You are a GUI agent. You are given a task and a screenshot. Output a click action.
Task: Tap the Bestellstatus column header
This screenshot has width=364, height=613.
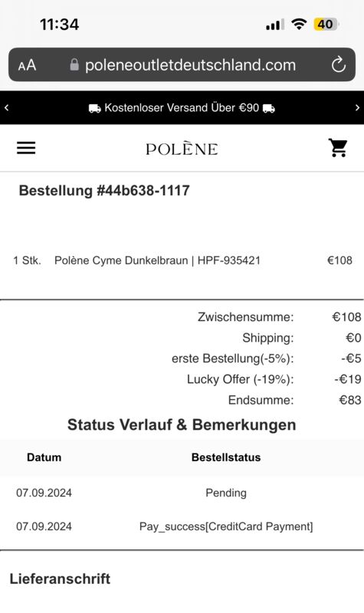tap(226, 457)
